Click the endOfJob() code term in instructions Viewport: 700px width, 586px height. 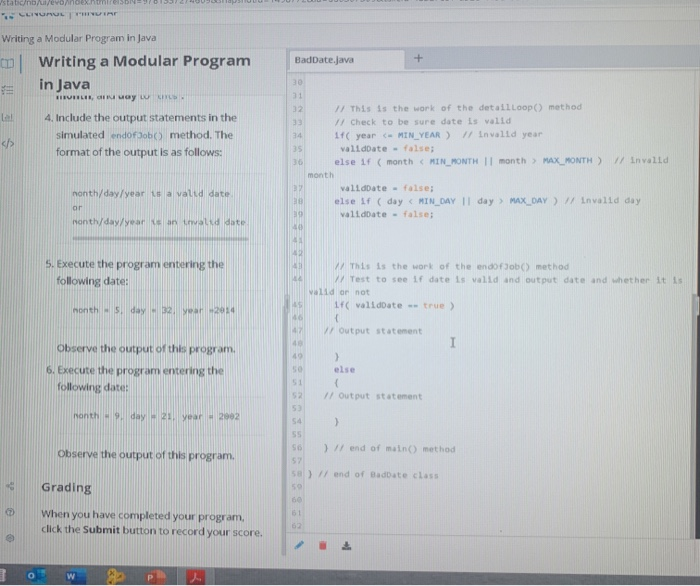tap(137, 136)
